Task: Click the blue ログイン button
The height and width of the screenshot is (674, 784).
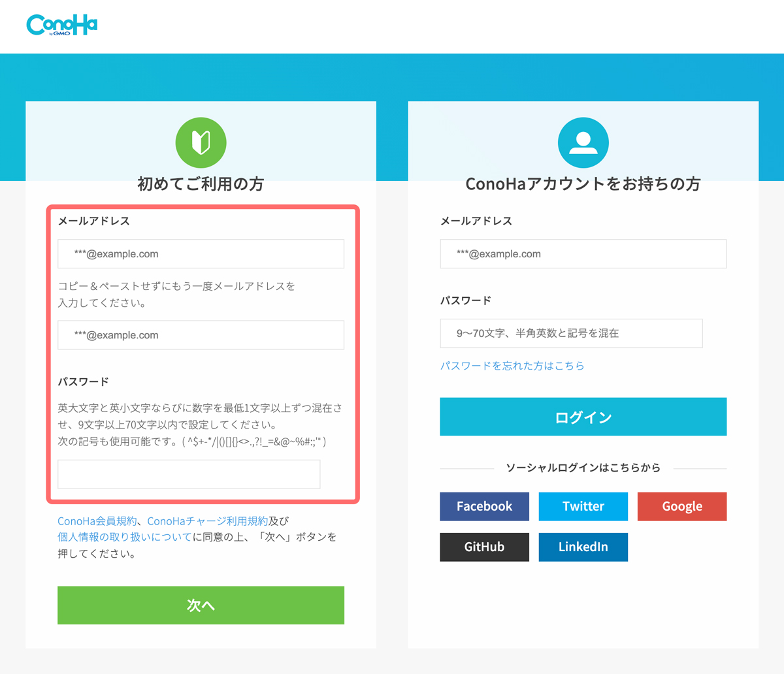Action: coord(583,417)
